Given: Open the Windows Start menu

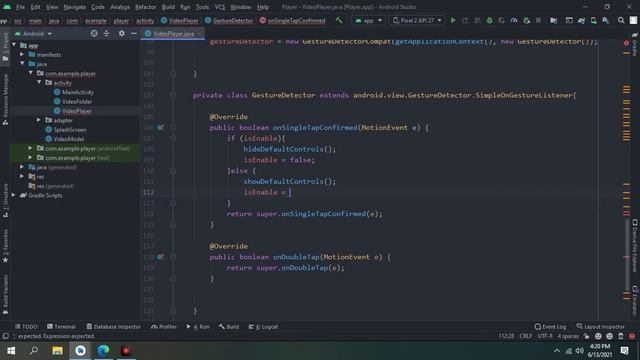Looking at the screenshot, I should [11, 351].
